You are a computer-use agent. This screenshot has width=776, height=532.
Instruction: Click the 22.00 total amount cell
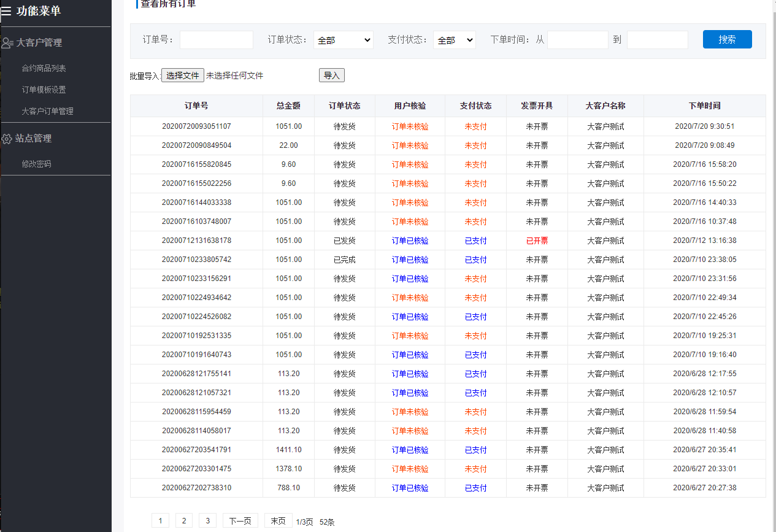point(288,145)
